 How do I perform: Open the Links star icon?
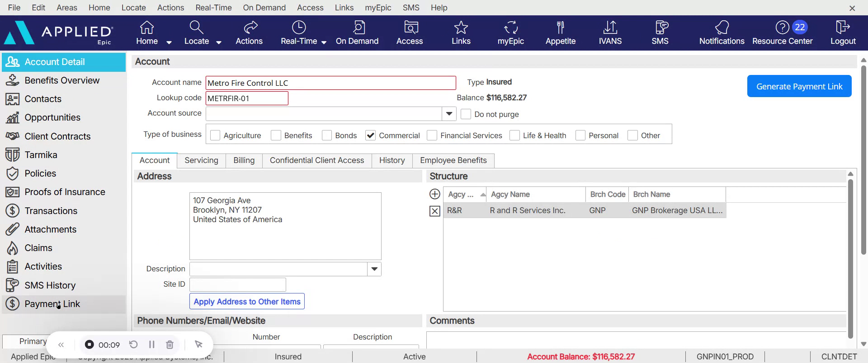(461, 33)
